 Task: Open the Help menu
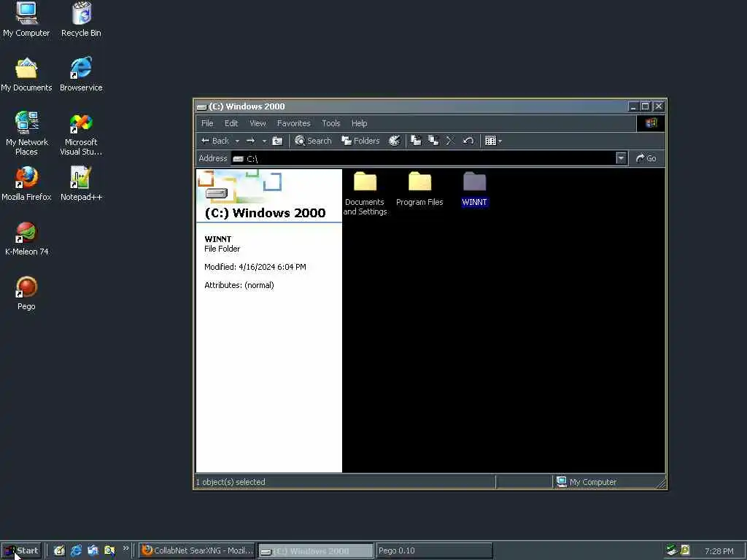(x=359, y=123)
